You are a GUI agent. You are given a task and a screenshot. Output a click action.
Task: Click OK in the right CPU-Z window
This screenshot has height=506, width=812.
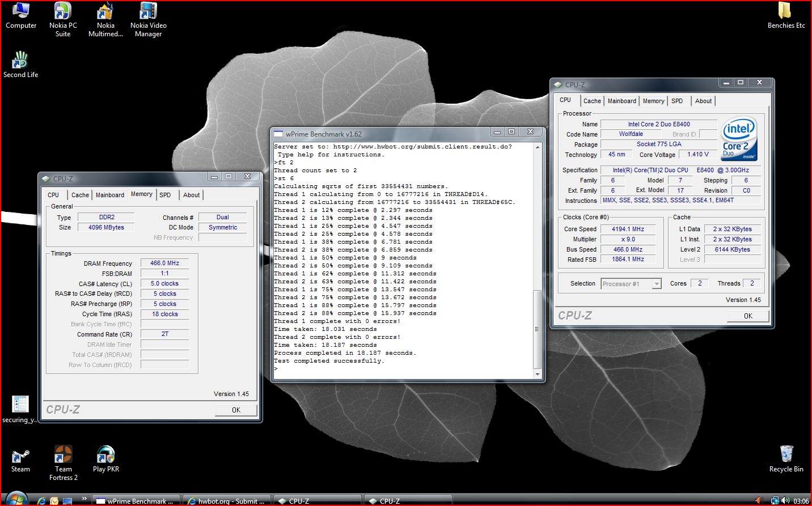click(748, 316)
